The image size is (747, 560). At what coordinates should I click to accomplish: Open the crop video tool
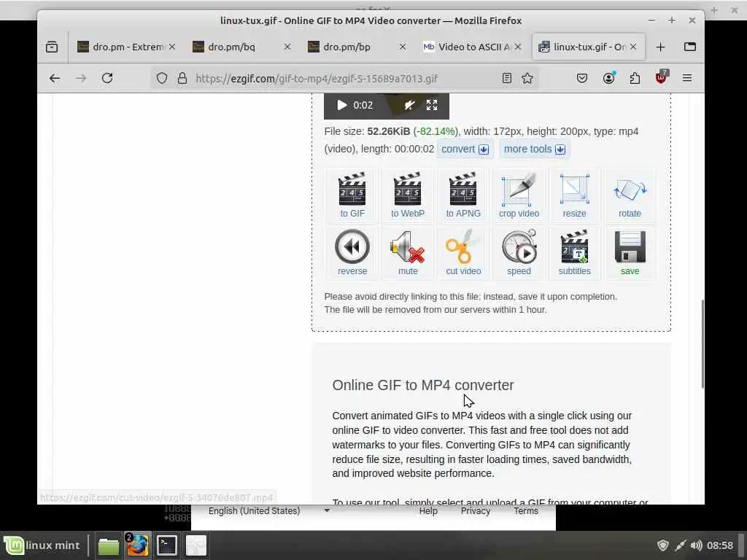coord(519,195)
